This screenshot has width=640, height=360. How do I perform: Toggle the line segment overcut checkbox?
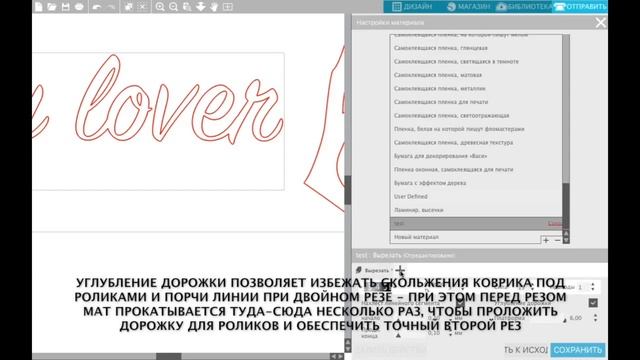pyautogui.click(x=460, y=303)
